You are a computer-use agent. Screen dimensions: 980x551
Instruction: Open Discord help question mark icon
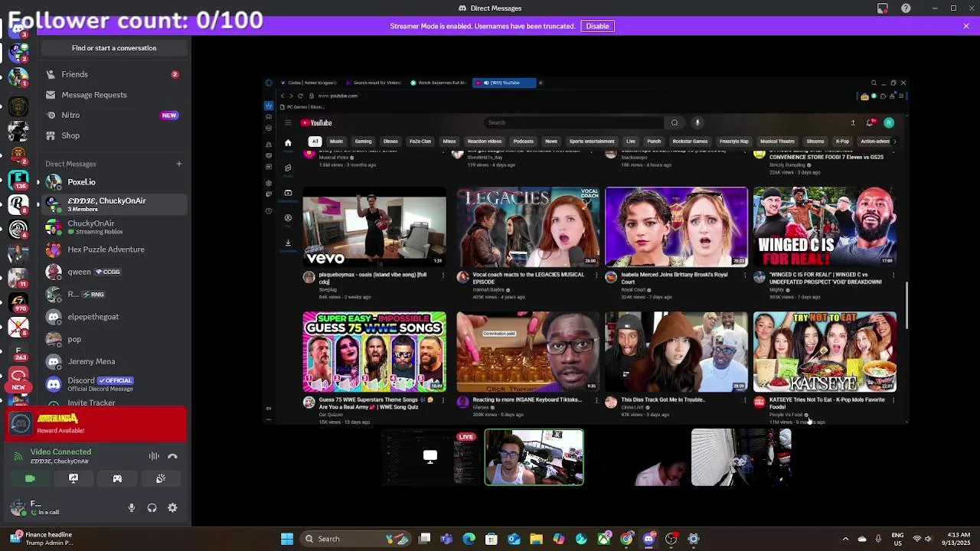(906, 8)
